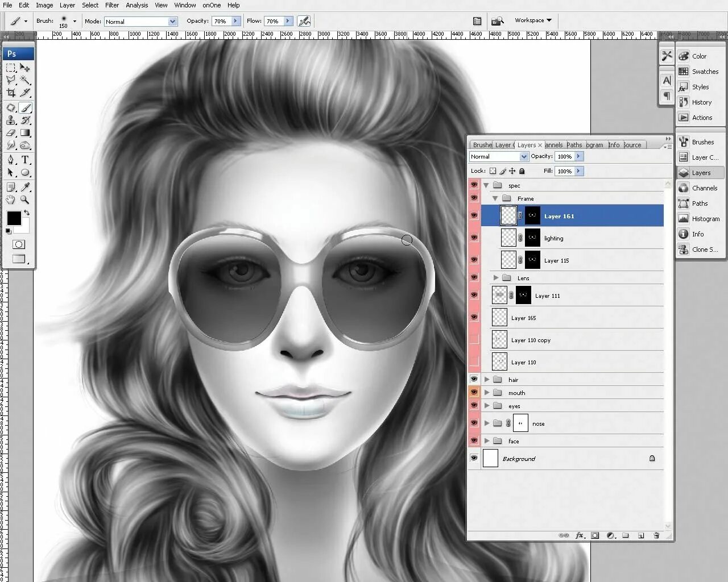Activate the Zoom tool

(x=25, y=199)
